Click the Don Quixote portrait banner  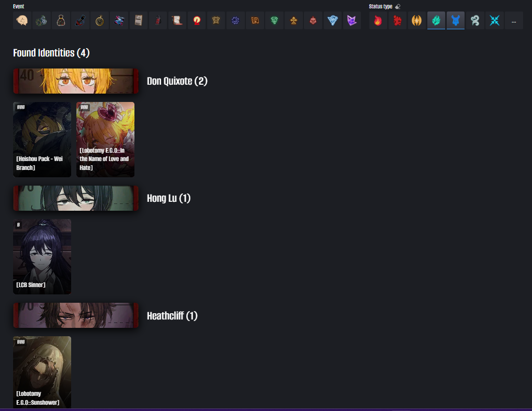[x=76, y=81]
